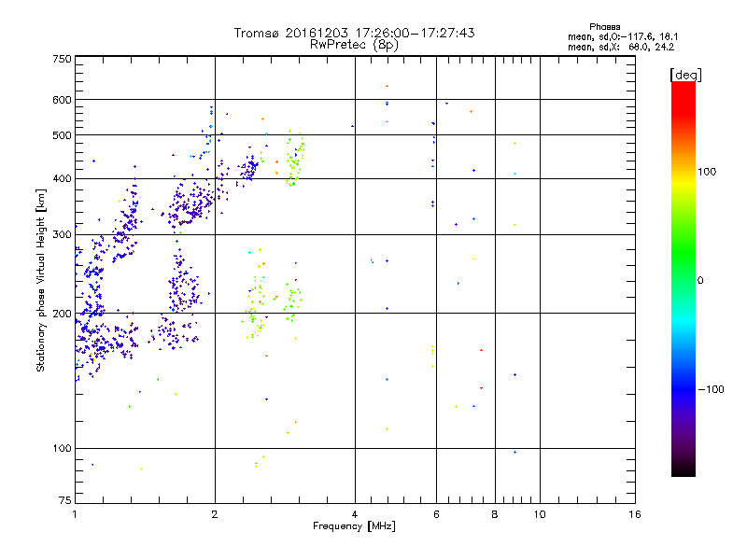
Task: Click the "mean, sd,X: 68.0, 24.2" text
Action: pos(621,47)
